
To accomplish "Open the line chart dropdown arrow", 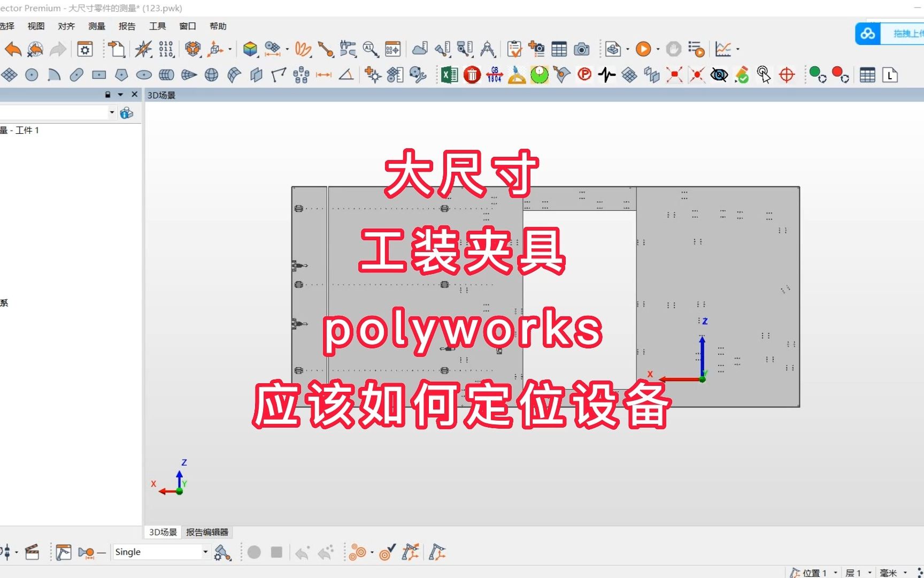I will point(737,49).
